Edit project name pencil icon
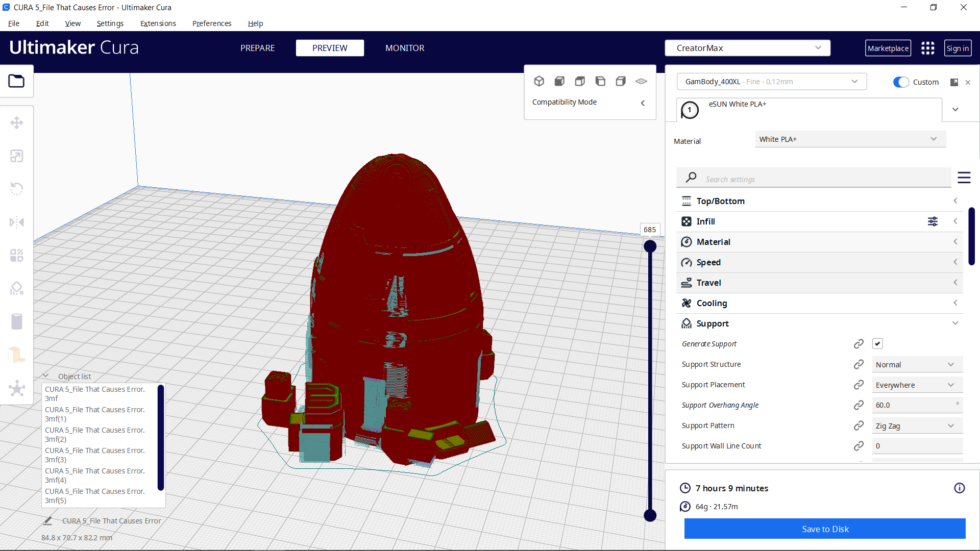 [47, 521]
